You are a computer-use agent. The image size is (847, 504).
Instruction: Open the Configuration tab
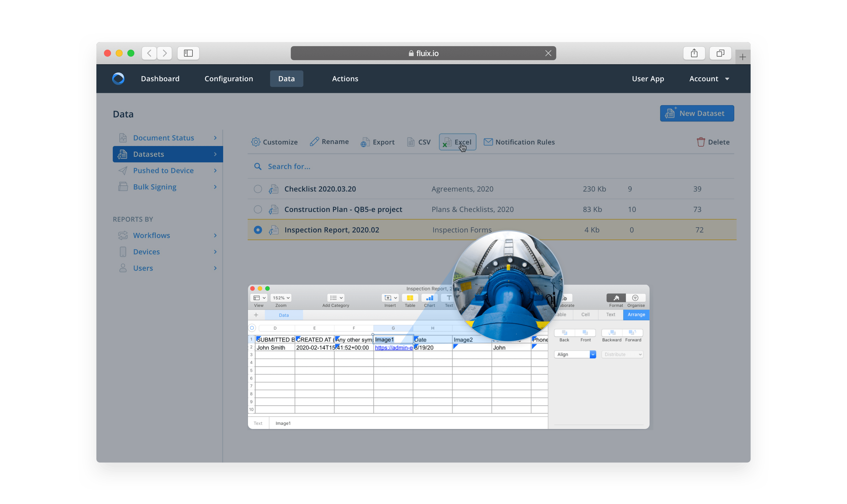[229, 79]
